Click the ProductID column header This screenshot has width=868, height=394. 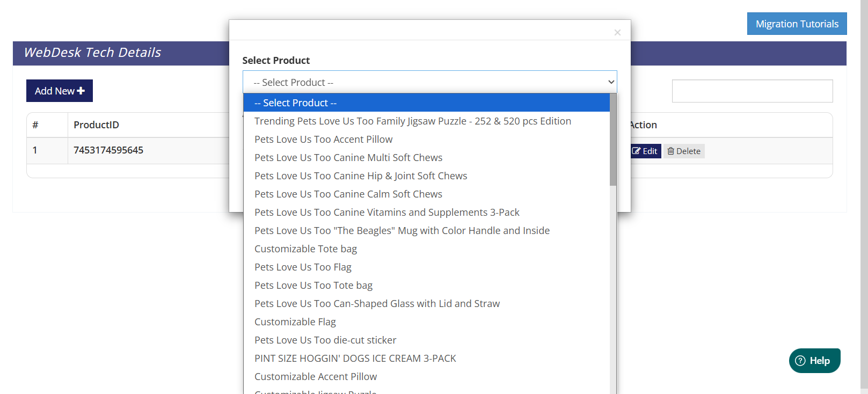click(96, 125)
